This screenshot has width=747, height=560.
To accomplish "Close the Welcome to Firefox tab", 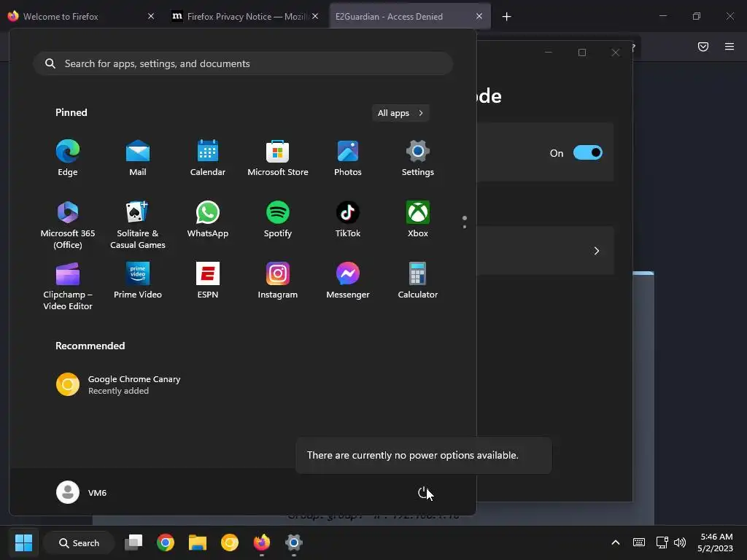I will [151, 16].
